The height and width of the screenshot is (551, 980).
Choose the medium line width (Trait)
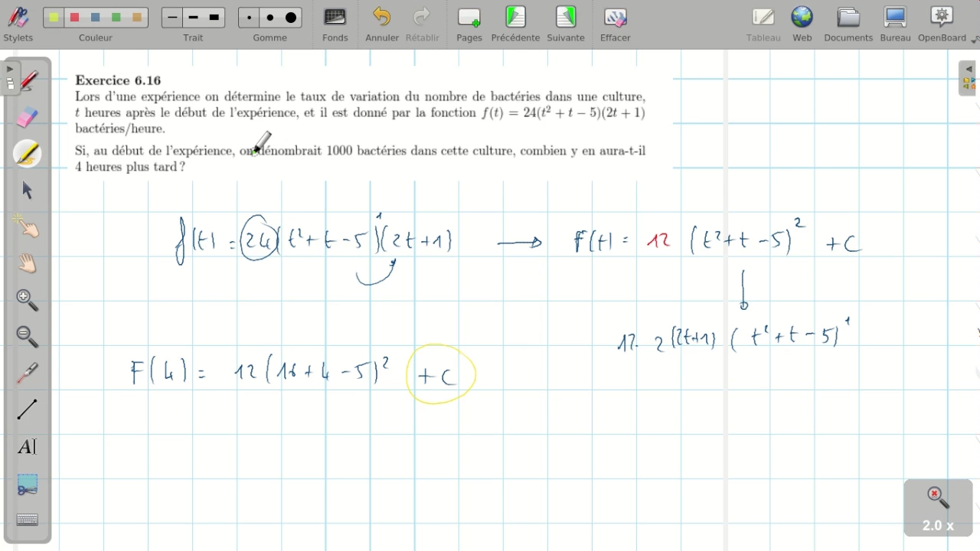tap(193, 18)
